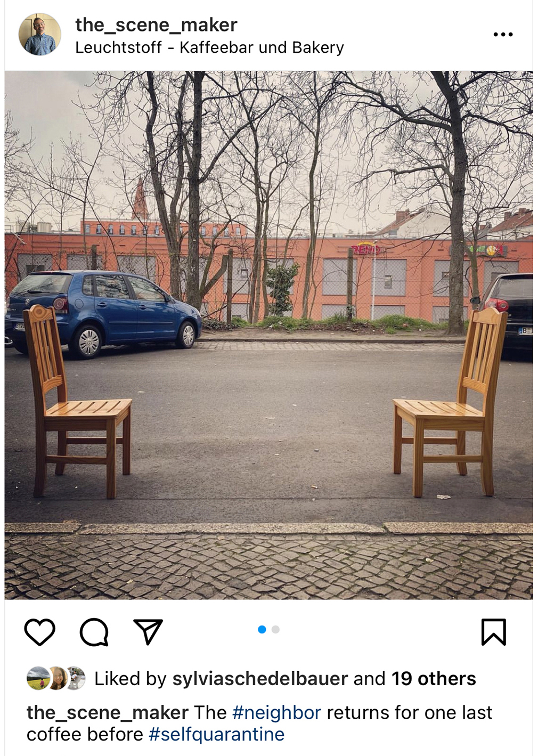538x756 pixels.
Task: Share post using paper plane icon
Action: point(148,632)
